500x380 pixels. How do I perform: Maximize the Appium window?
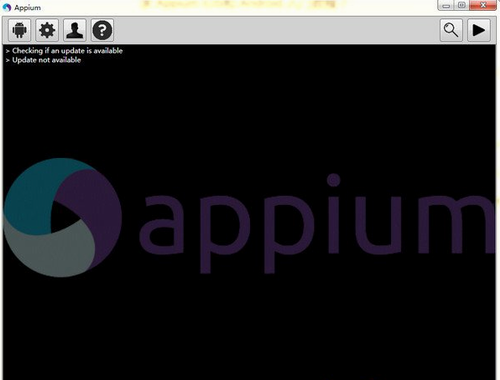pos(462,5)
